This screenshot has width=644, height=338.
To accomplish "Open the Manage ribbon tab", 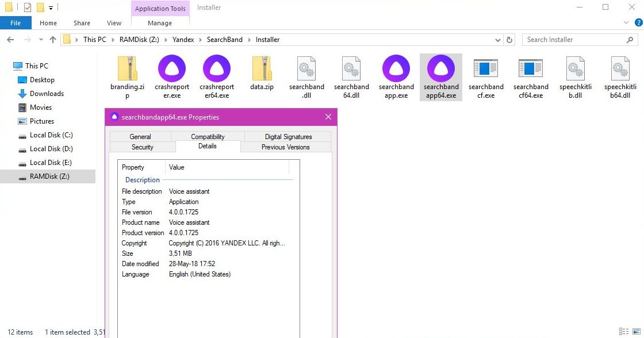I will click(x=160, y=23).
